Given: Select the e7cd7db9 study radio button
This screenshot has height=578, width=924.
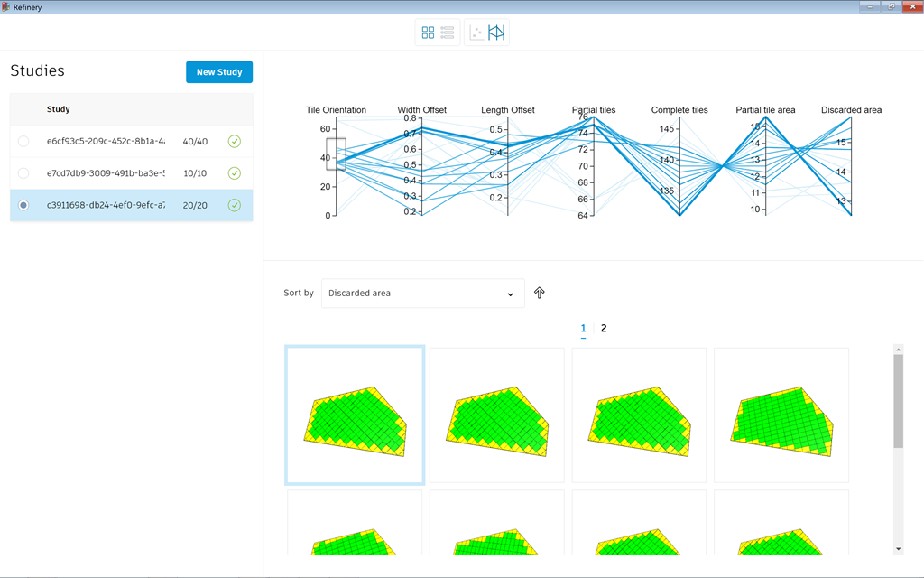Looking at the screenshot, I should pos(23,173).
